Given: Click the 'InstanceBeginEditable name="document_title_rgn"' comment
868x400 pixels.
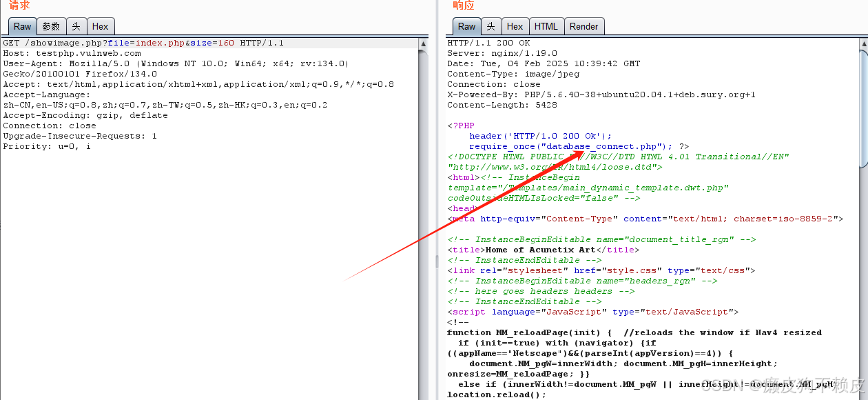Looking at the screenshot, I should pos(601,239).
